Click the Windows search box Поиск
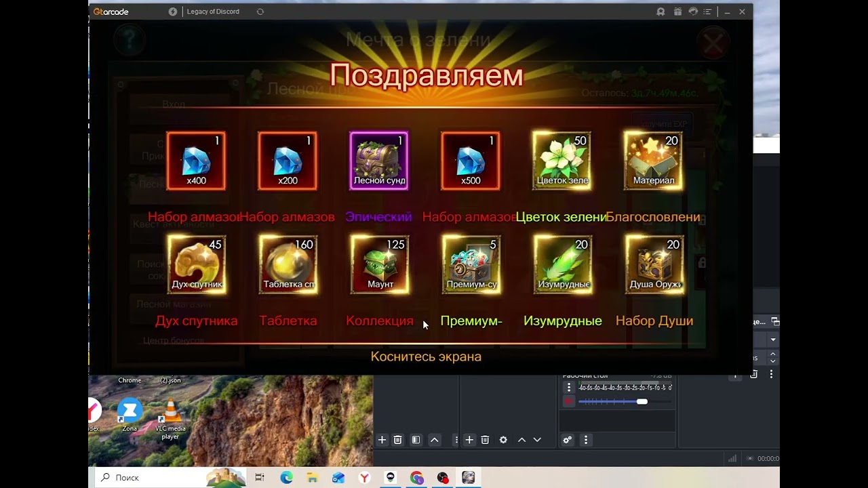This screenshot has height=488, width=868. [x=170, y=477]
